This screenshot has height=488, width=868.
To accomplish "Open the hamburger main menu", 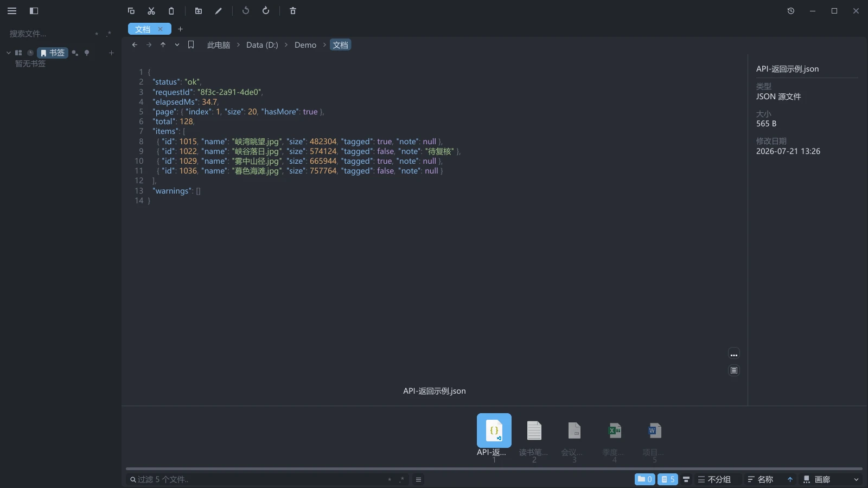I will pos(12,11).
